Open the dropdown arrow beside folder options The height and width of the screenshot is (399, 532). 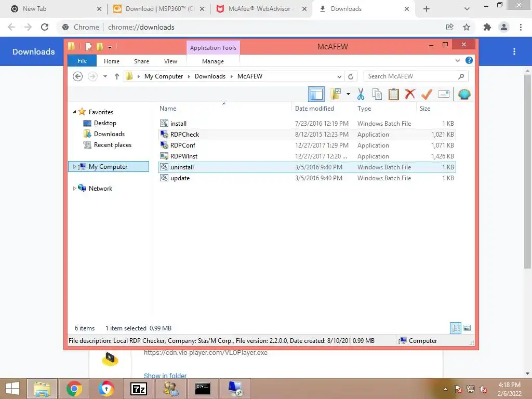point(348,94)
